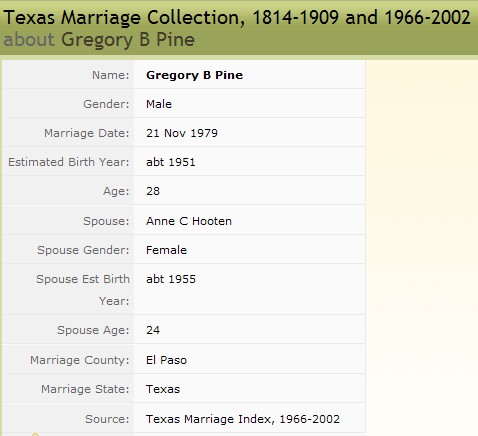Viewport: 478px width, 436px height.
Task: Click the age value 28
Action: coord(153,191)
